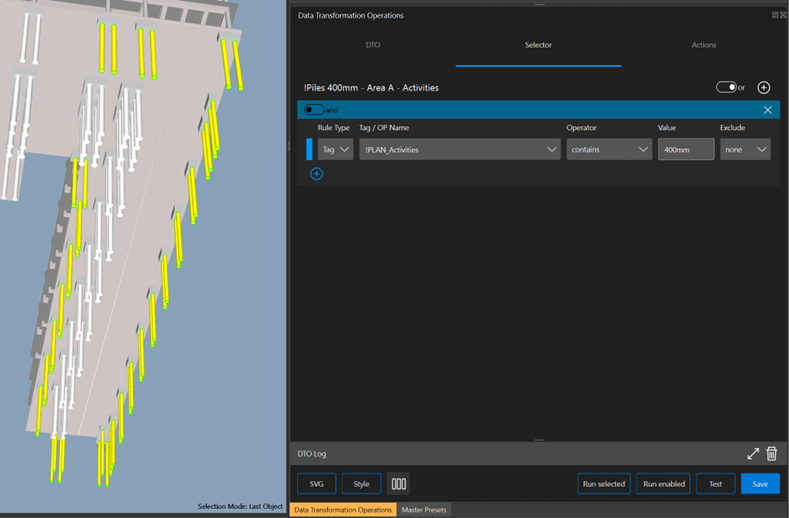Remove the rule group with X icon
This screenshot has height=518, width=789.
pos(767,110)
